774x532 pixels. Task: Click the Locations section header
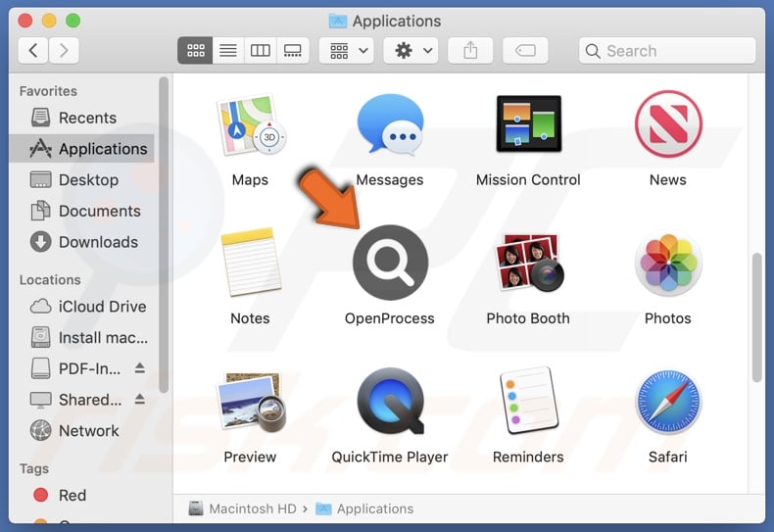(x=50, y=280)
